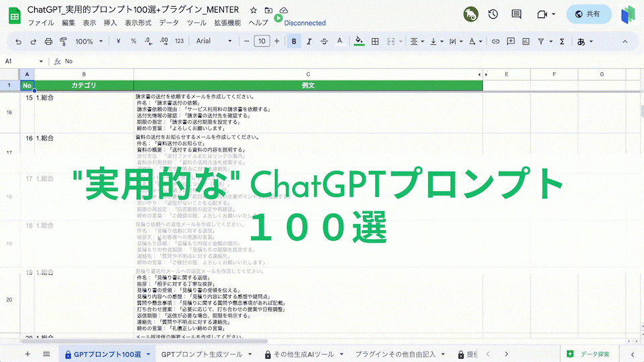Screen dimensions: 644x362
Task: Open the ファイル menu
Action: tap(41, 23)
